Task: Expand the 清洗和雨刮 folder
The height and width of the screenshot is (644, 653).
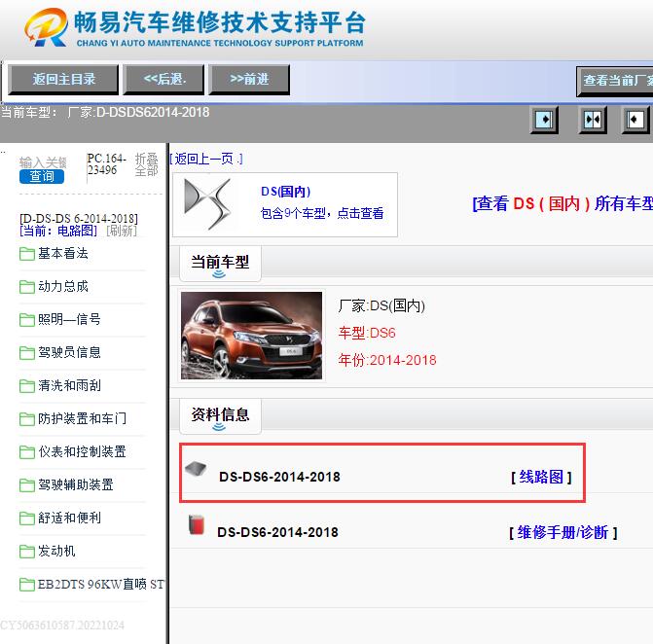Action: tap(69, 385)
